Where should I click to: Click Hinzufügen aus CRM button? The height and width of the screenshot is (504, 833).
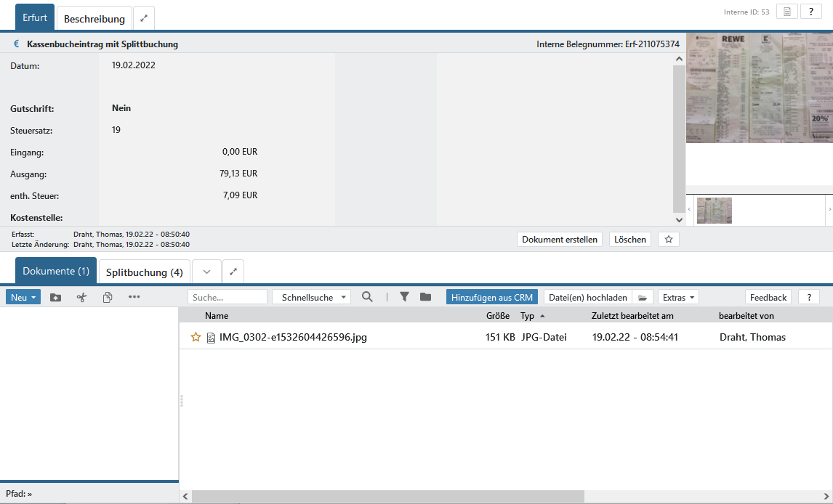click(x=492, y=297)
